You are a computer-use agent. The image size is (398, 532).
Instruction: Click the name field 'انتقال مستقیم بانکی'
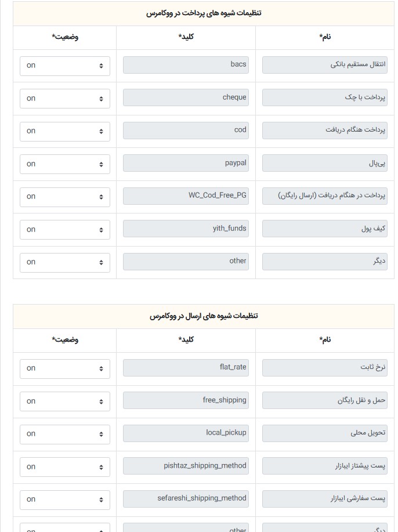click(x=324, y=65)
